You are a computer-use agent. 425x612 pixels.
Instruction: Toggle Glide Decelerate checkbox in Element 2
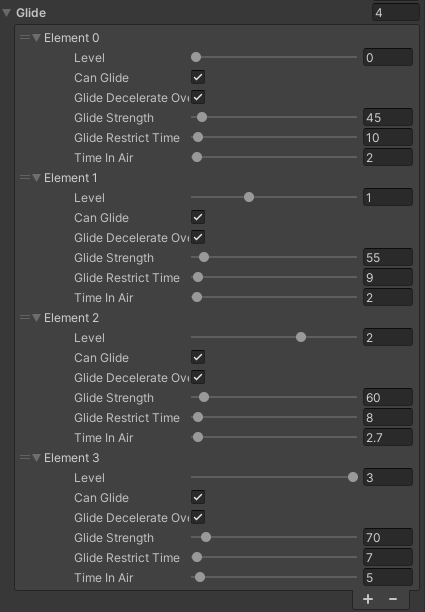198,377
